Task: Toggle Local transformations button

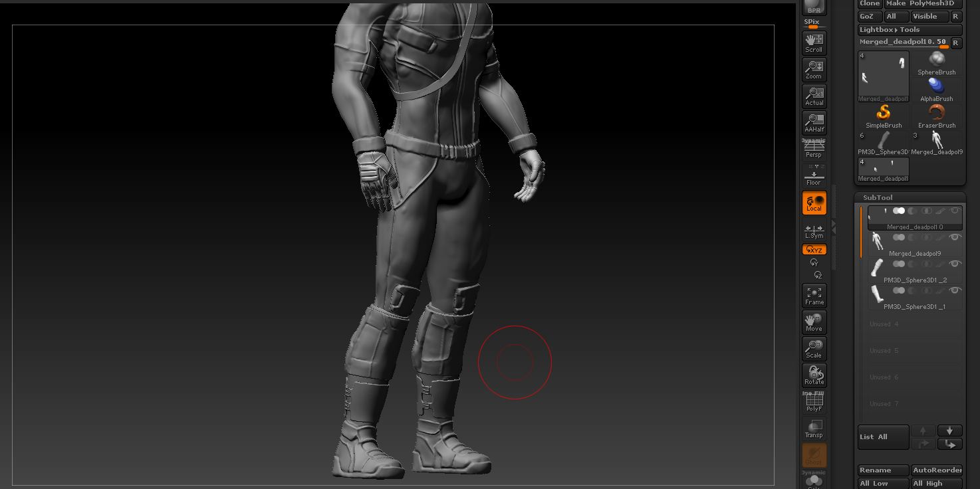Action: tap(814, 203)
